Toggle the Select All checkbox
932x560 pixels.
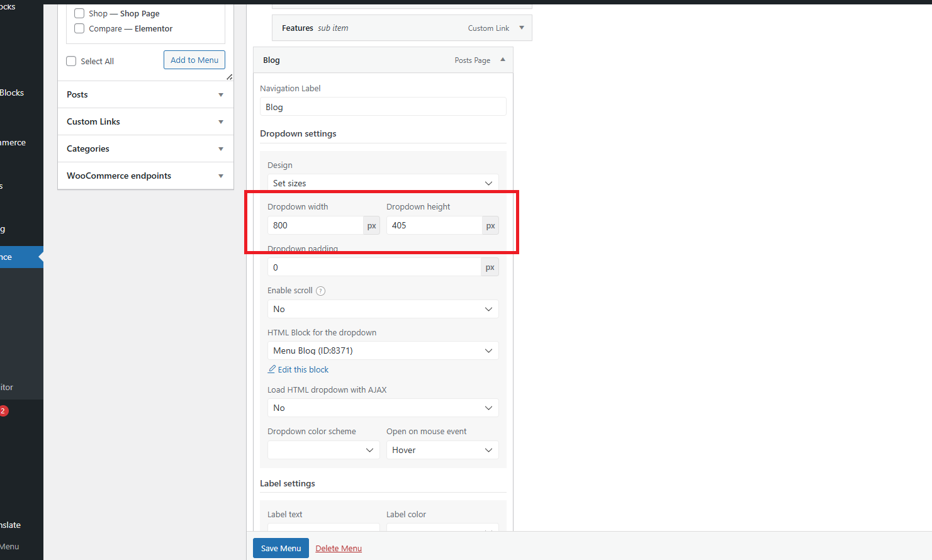click(71, 61)
